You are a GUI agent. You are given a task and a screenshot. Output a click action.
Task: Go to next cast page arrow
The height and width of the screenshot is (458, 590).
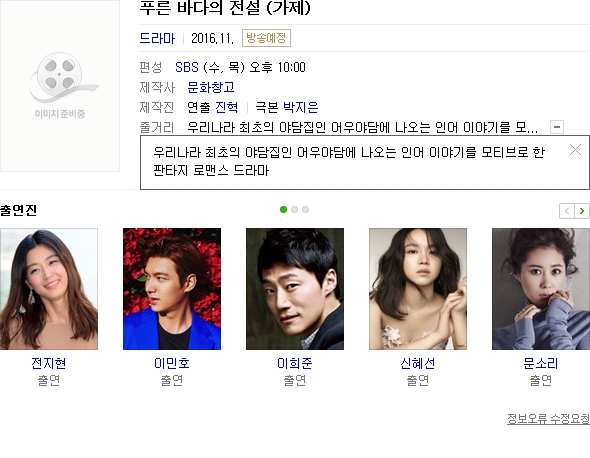pyautogui.click(x=582, y=211)
